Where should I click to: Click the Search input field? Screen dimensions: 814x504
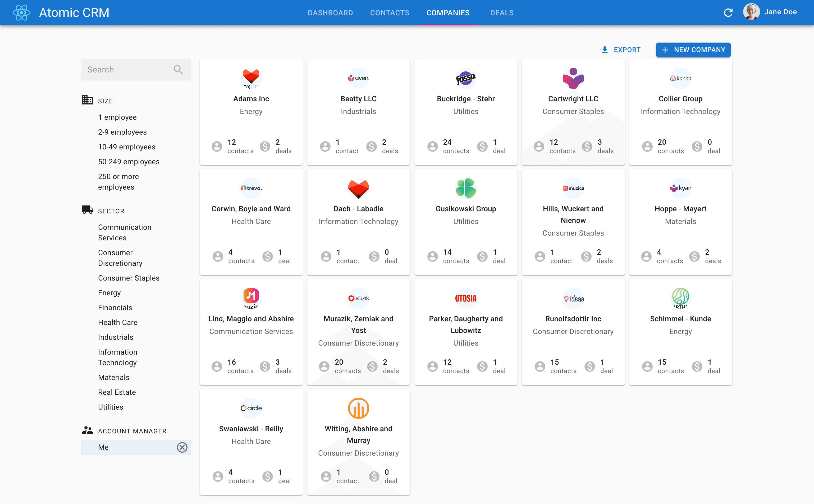click(129, 69)
